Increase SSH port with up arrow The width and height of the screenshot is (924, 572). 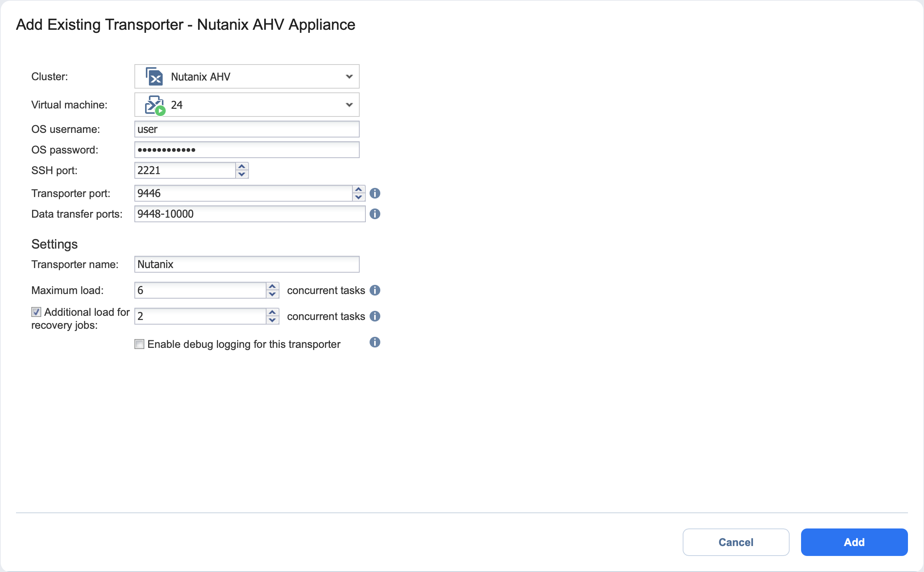(x=242, y=166)
